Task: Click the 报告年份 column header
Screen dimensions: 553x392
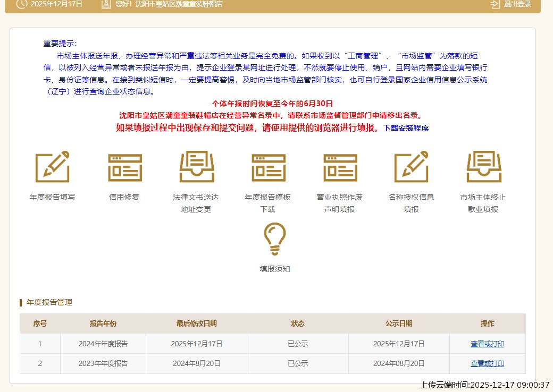Action: (103, 323)
